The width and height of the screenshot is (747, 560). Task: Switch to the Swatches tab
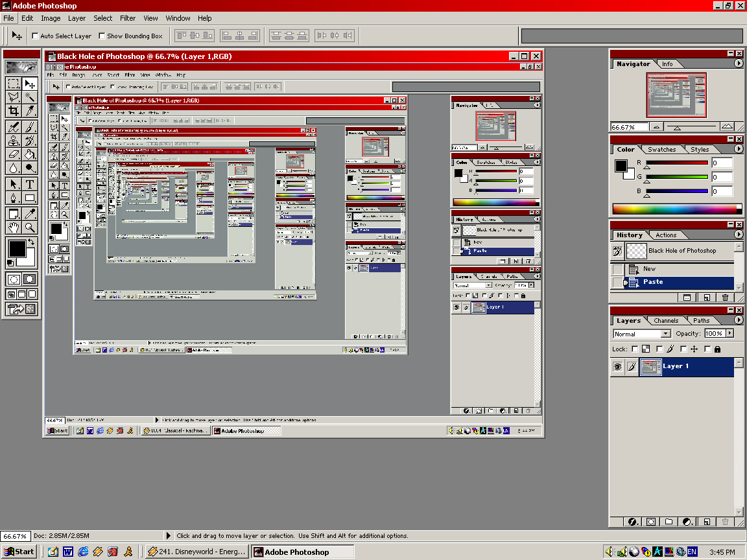tap(661, 150)
